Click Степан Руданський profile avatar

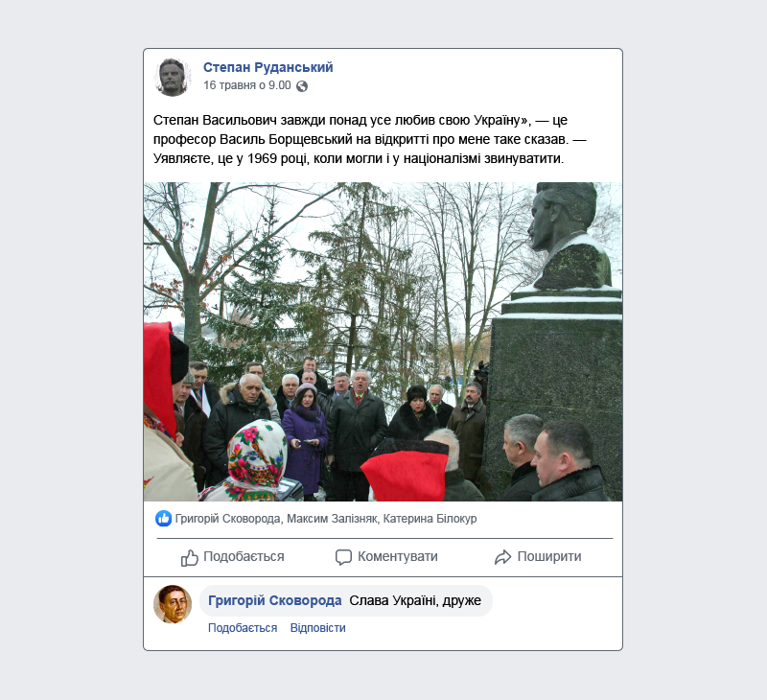173,78
